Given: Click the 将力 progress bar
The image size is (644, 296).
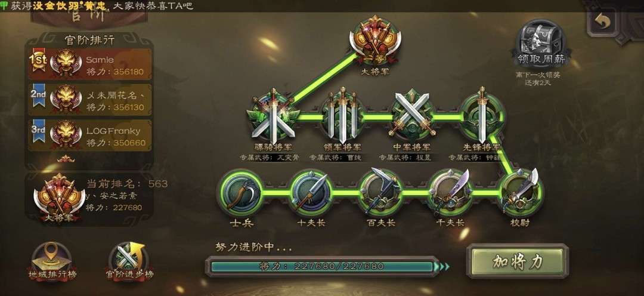Looking at the screenshot, I should (x=323, y=266).
